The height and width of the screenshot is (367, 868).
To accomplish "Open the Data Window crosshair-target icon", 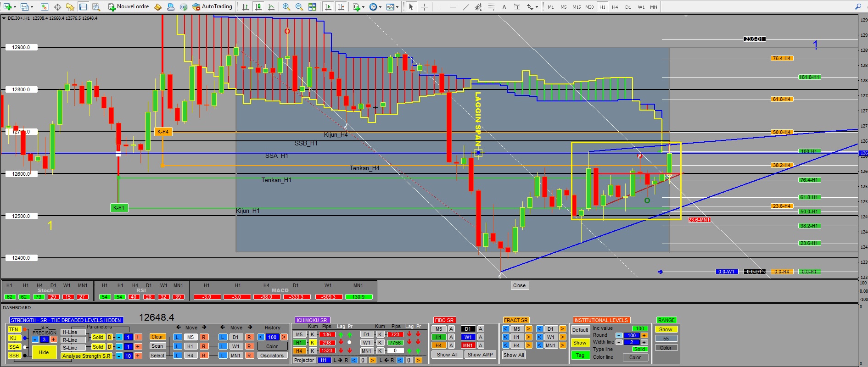I will [x=57, y=7].
